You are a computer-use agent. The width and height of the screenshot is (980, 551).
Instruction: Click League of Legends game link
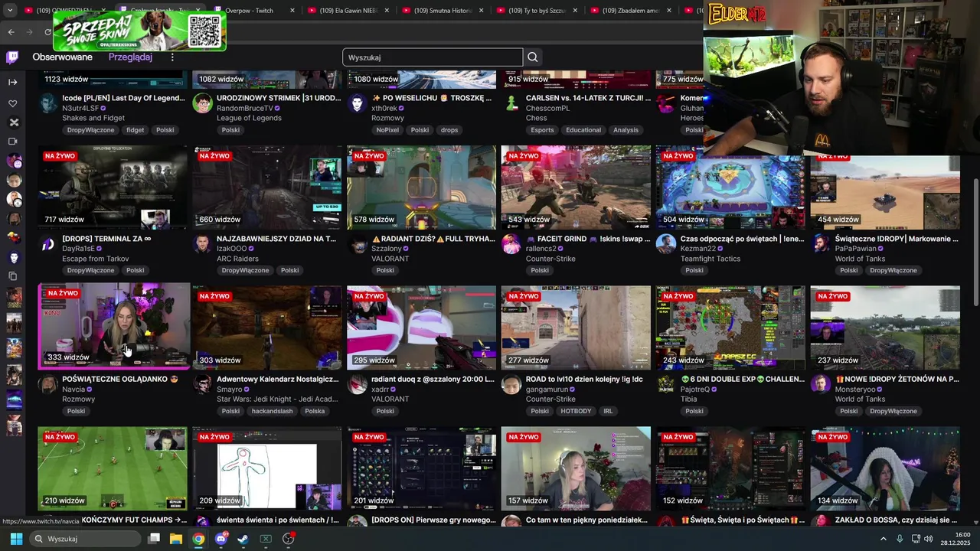tap(249, 118)
